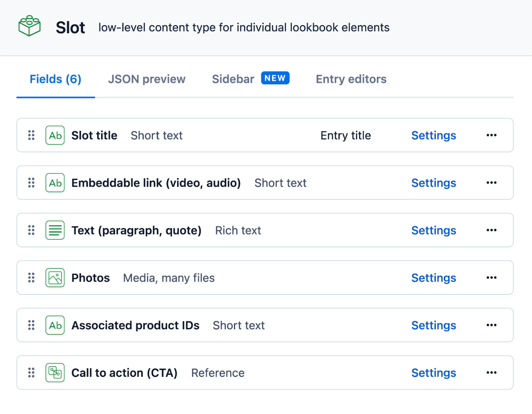Open more options for Photos field
The width and height of the screenshot is (532, 414).
pyautogui.click(x=491, y=278)
